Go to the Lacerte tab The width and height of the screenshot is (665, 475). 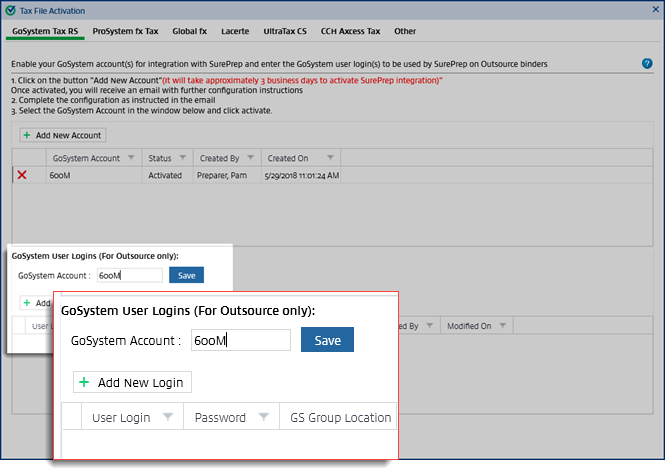tap(235, 31)
